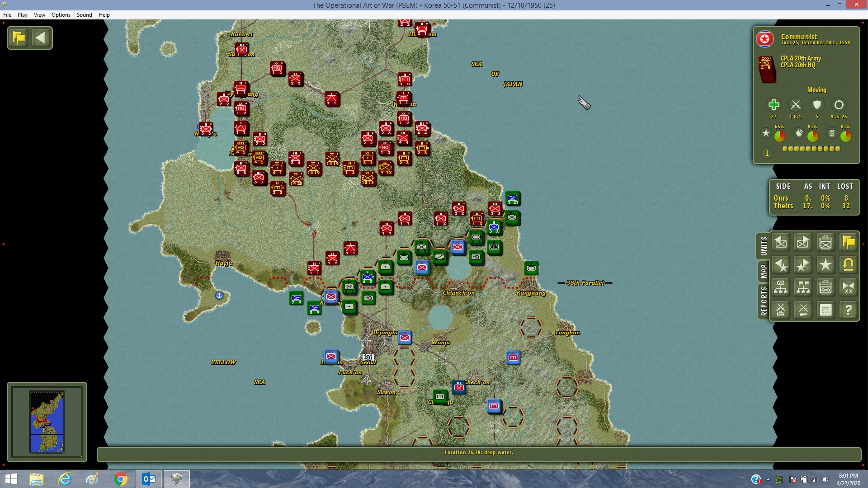868x488 pixels.
Task: Switch to the MAP tab
Action: click(764, 271)
